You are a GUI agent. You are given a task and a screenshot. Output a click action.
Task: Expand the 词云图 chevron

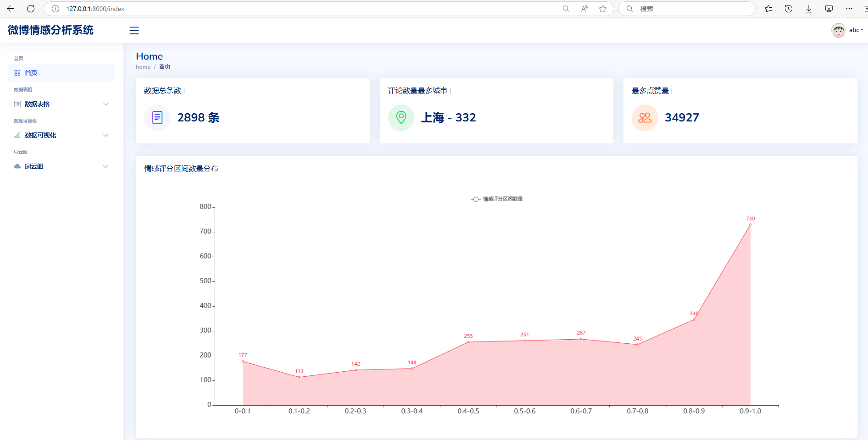pyautogui.click(x=106, y=166)
